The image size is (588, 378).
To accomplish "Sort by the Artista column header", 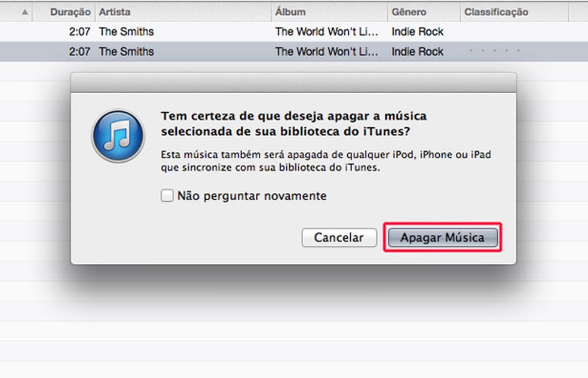I will coord(183,12).
